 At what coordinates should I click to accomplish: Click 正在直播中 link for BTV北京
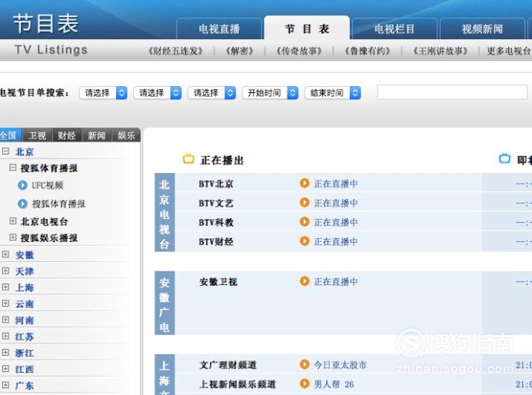tap(336, 184)
